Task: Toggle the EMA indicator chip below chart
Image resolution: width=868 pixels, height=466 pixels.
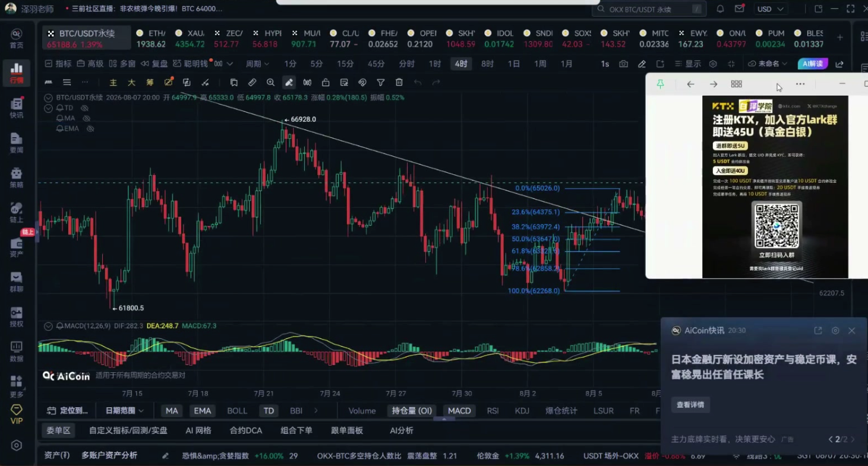Action: (203, 411)
